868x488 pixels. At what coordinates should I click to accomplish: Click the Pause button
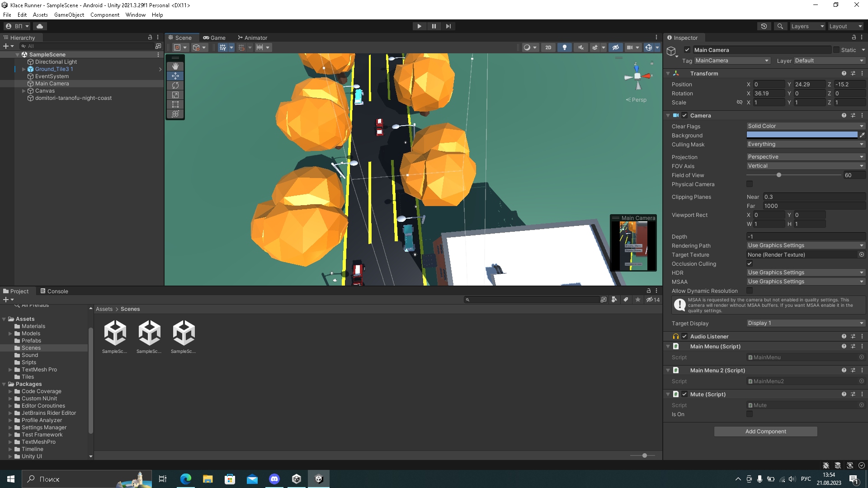434,26
